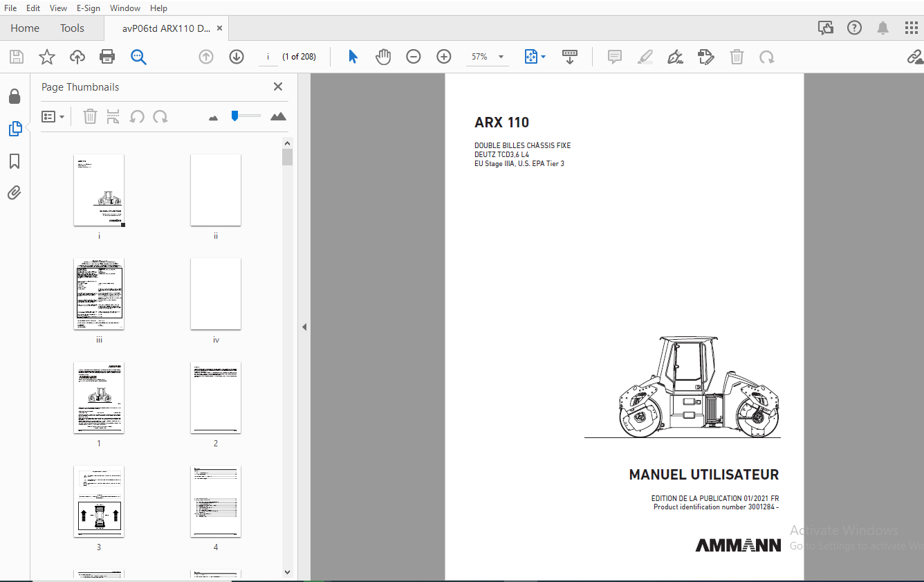The image size is (924, 582).
Task: Click the trash delete icon in main toolbar
Action: (x=737, y=57)
